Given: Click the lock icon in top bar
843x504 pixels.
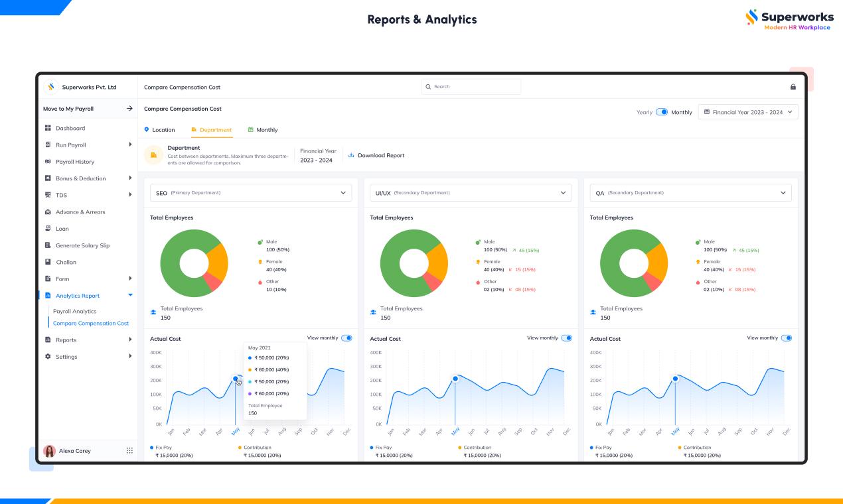Looking at the screenshot, I should [793, 87].
